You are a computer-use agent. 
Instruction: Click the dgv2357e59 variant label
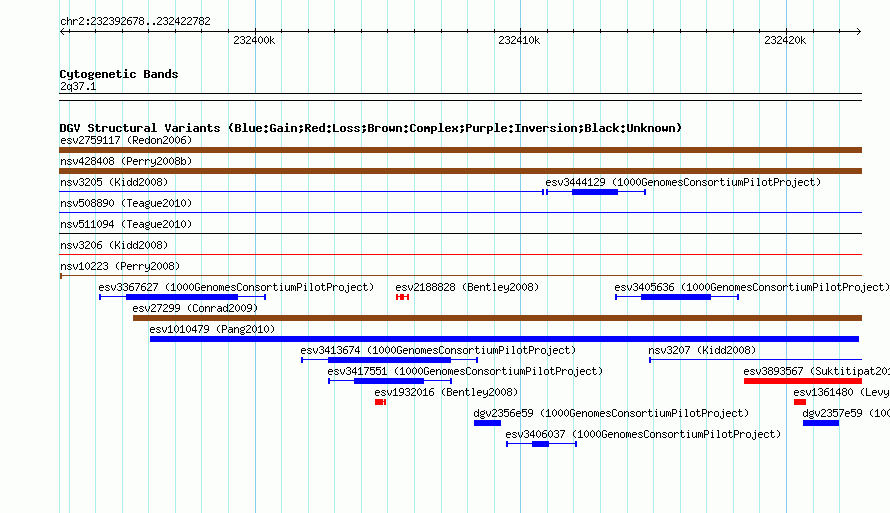[x=846, y=413]
